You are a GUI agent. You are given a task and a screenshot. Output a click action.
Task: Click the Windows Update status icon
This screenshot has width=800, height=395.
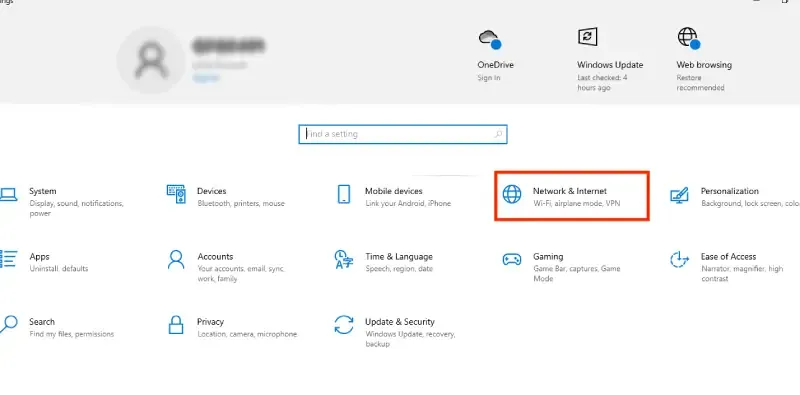coord(587,37)
